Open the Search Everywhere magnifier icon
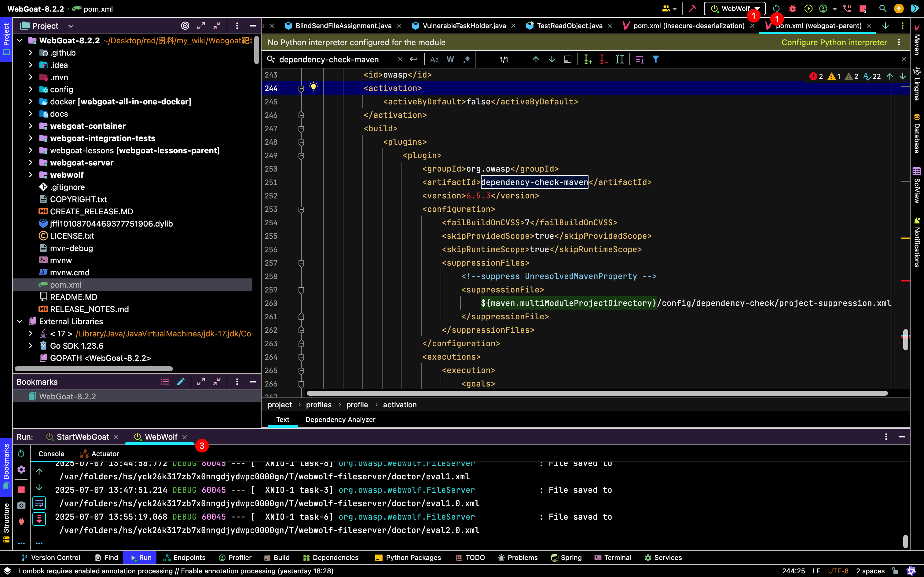Image resolution: width=924 pixels, height=577 pixels. (882, 9)
